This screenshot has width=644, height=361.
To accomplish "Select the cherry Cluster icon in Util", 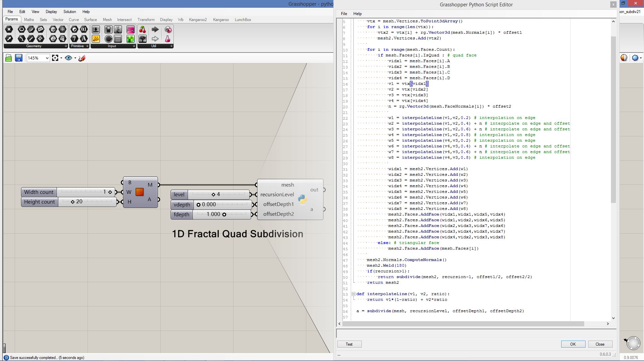I will [x=143, y=29].
